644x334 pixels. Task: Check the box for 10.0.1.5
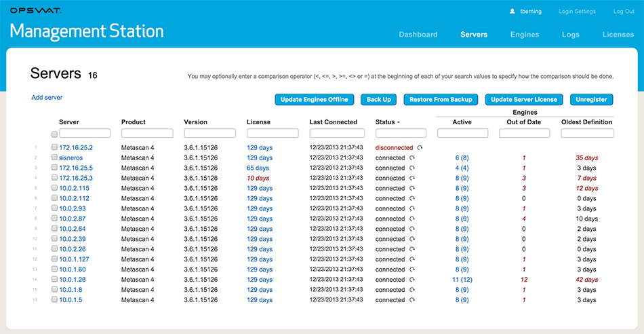pos(54,299)
